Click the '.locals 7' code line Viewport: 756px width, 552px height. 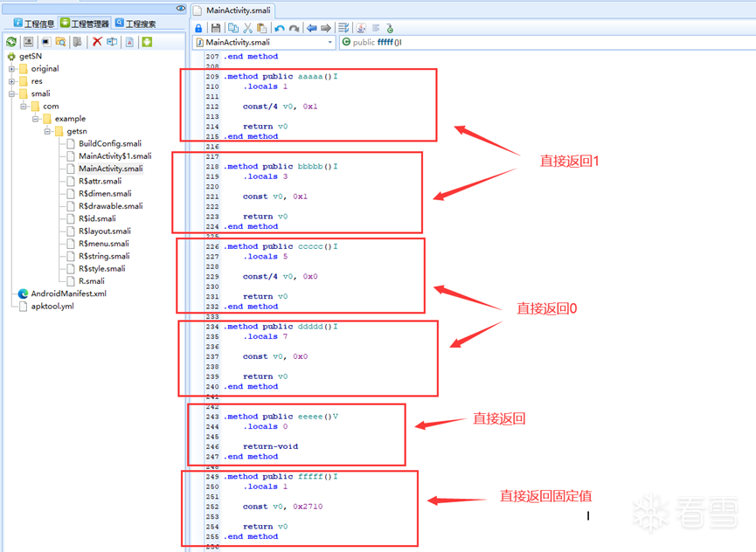click(x=265, y=336)
